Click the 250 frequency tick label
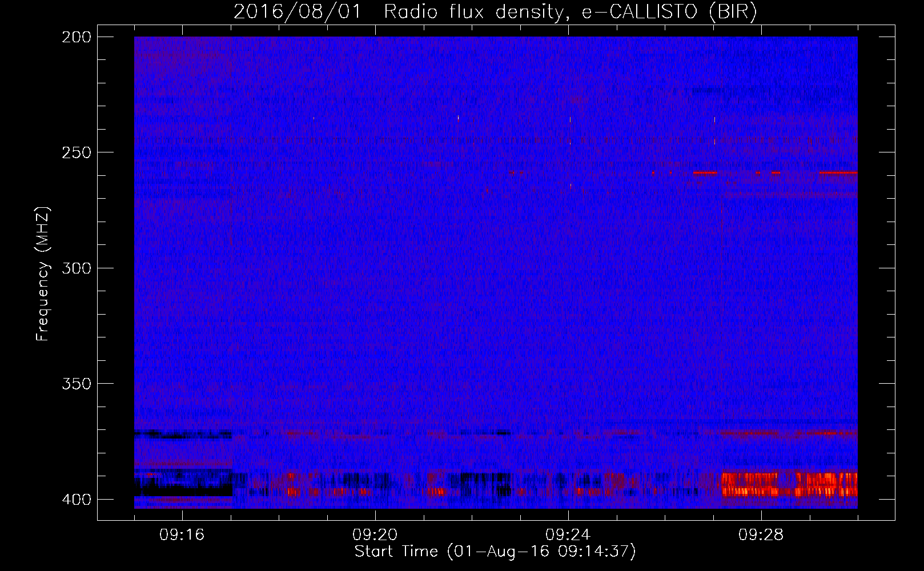The image size is (924, 571). click(76, 152)
